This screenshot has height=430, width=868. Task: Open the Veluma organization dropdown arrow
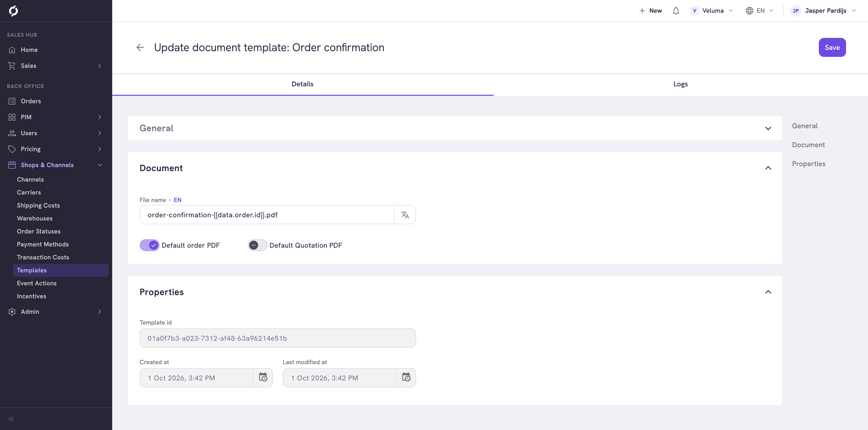[x=731, y=10]
